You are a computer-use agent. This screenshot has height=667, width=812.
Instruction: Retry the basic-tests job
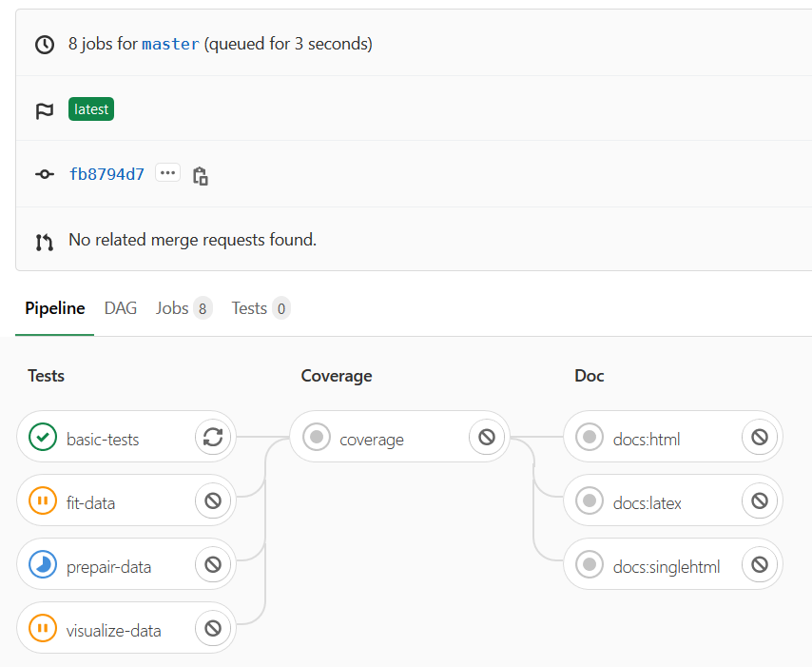tap(212, 437)
